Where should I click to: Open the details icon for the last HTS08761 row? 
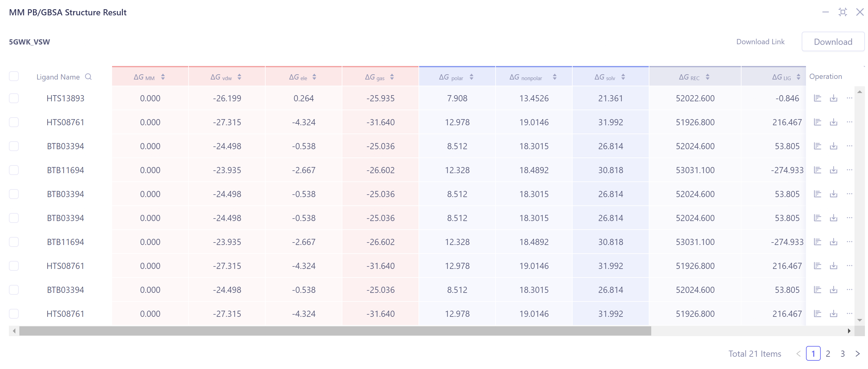point(817,314)
